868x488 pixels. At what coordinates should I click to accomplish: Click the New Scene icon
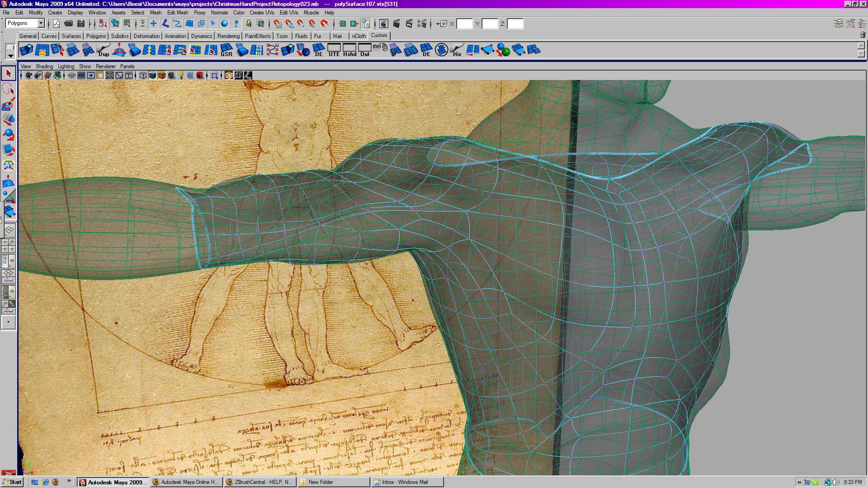pyautogui.click(x=56, y=23)
